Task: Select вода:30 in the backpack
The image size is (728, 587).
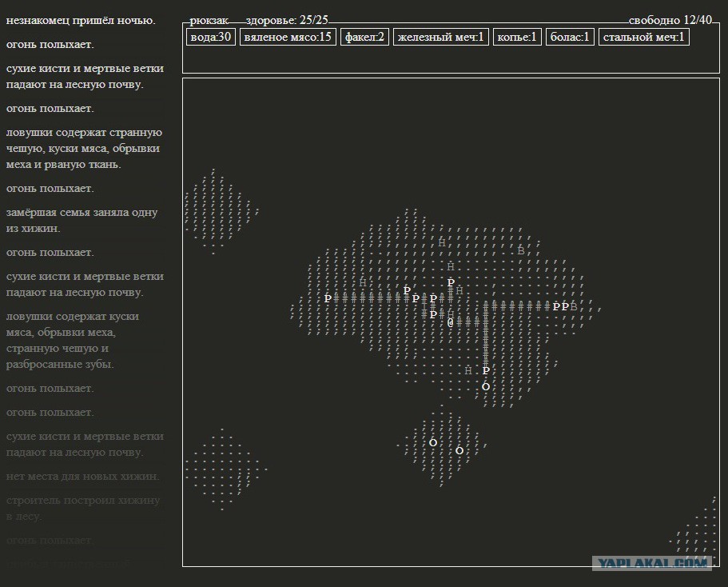Action: click(211, 37)
